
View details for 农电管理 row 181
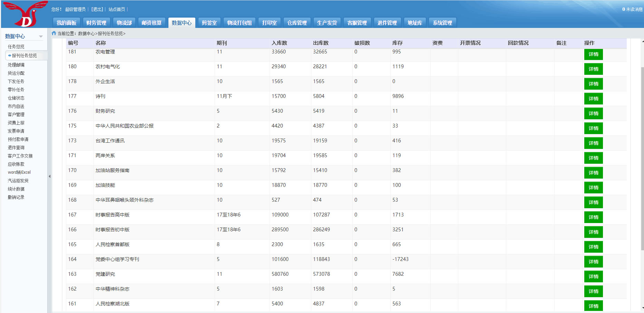593,54
